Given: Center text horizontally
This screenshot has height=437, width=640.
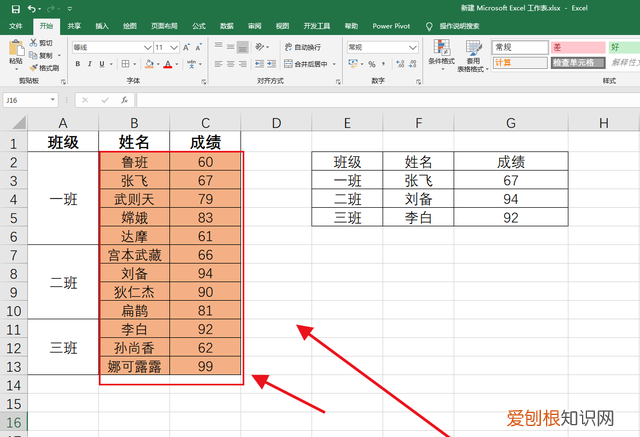Looking at the screenshot, I should pos(231,64).
